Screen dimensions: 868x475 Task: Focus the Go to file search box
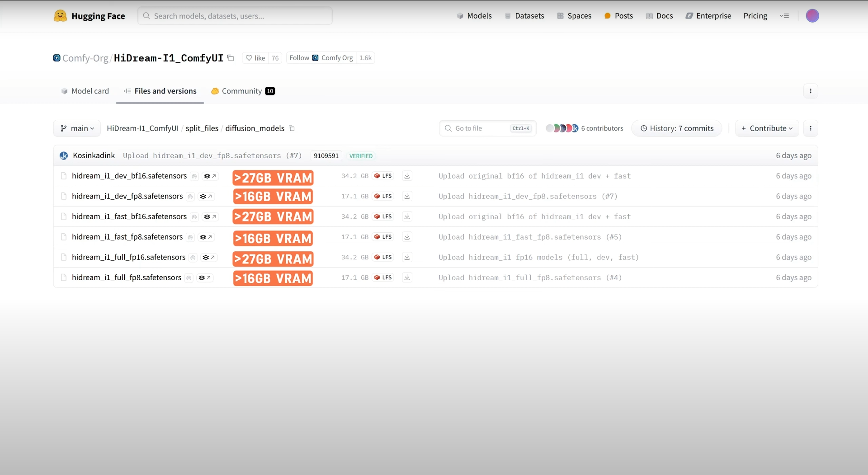pyautogui.click(x=488, y=128)
